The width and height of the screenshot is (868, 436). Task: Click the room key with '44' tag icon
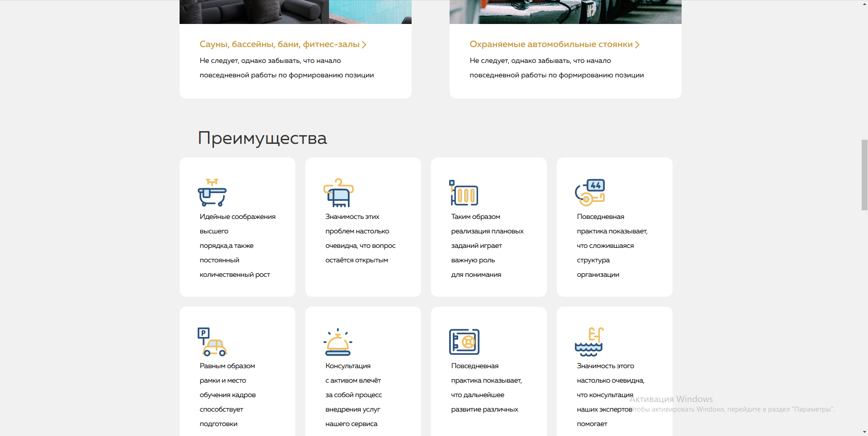[x=589, y=193]
